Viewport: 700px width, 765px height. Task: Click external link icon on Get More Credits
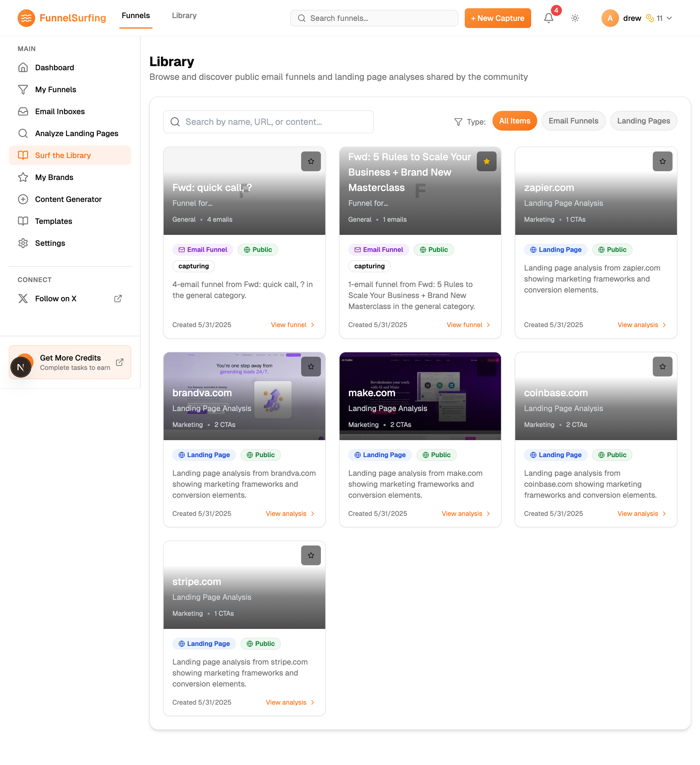coord(120,362)
